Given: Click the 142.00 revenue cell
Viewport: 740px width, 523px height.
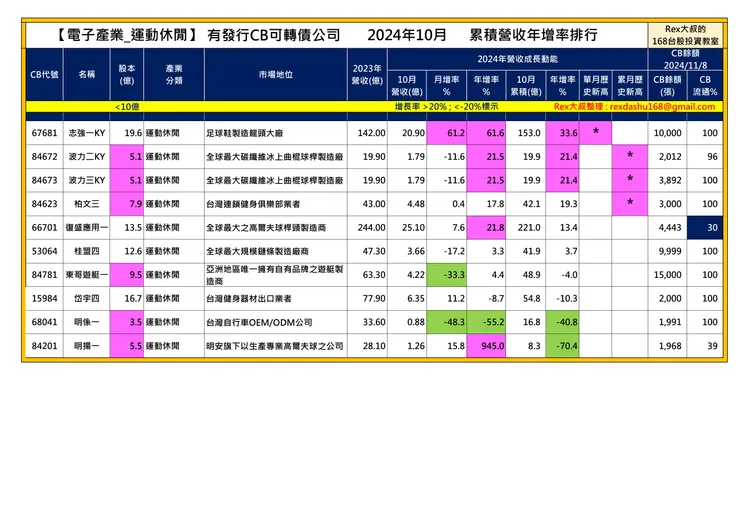Looking at the screenshot, I should coord(367,133).
